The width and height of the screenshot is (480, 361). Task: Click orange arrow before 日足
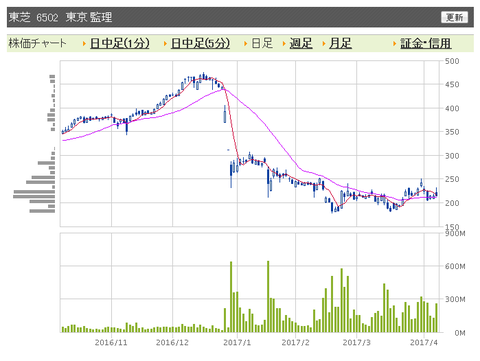tap(246, 44)
